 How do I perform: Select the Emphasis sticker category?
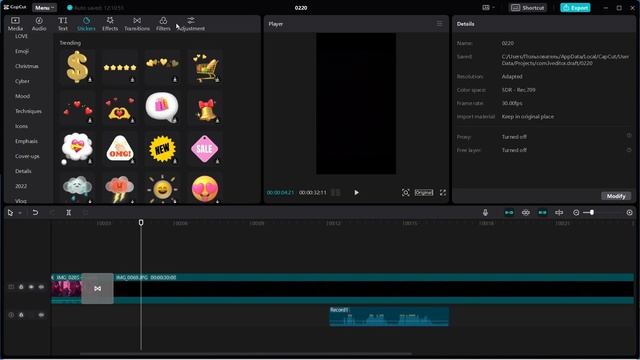click(26, 141)
